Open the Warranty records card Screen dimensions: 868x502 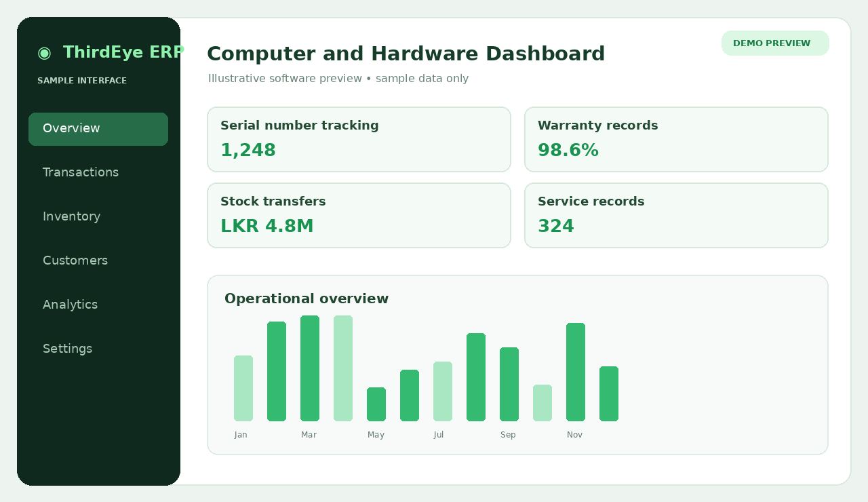point(676,139)
